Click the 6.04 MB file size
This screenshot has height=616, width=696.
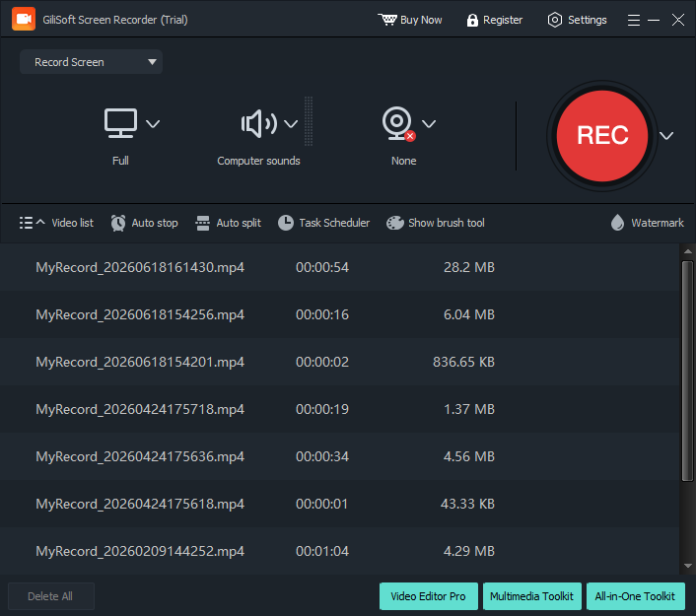468,314
